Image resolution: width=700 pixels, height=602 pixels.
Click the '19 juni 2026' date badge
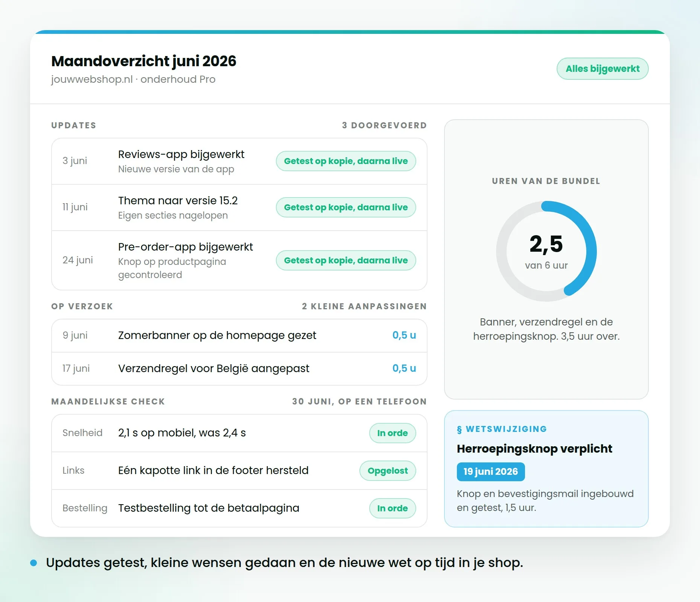tap(491, 472)
